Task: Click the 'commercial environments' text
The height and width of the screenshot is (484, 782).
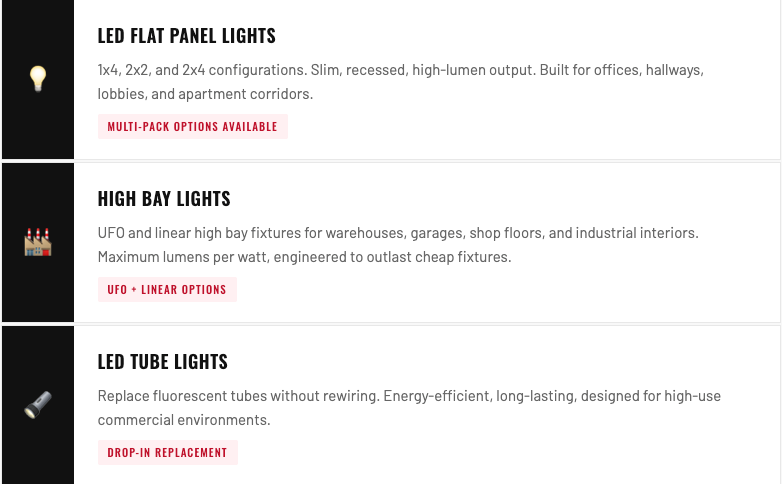Action: click(184, 420)
